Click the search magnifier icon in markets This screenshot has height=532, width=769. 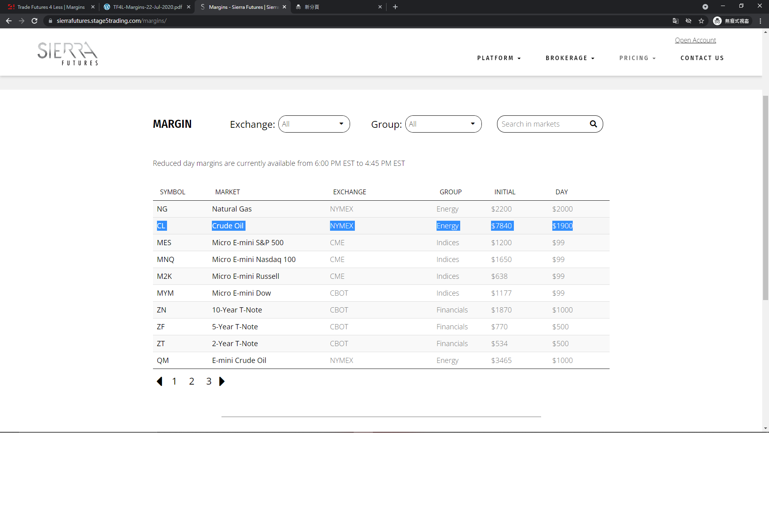coord(593,124)
